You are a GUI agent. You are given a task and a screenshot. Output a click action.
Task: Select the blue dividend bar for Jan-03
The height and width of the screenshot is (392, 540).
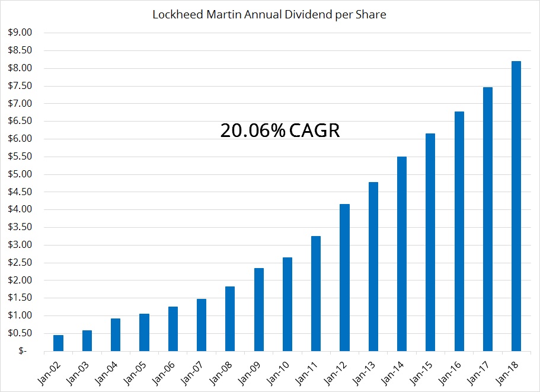tap(87, 340)
